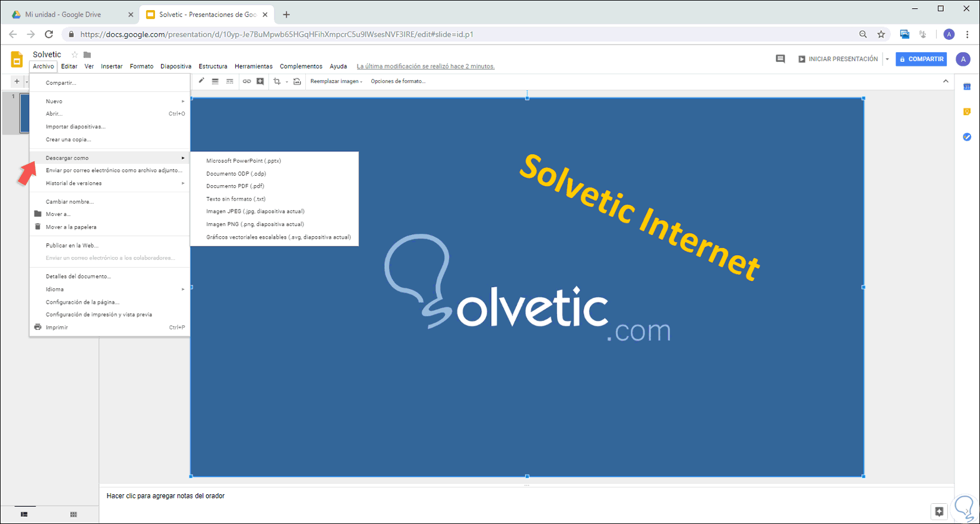Click the reset image icon
The height and width of the screenshot is (524, 980).
pos(297,81)
